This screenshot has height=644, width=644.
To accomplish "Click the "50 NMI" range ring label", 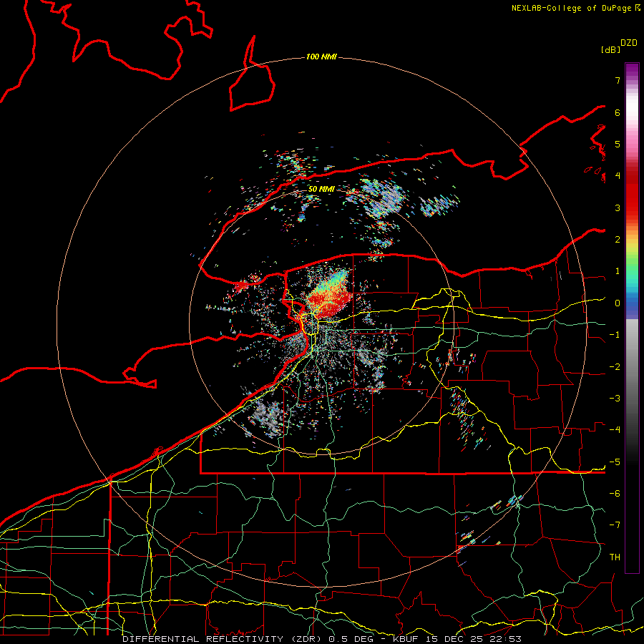I will [321, 189].
